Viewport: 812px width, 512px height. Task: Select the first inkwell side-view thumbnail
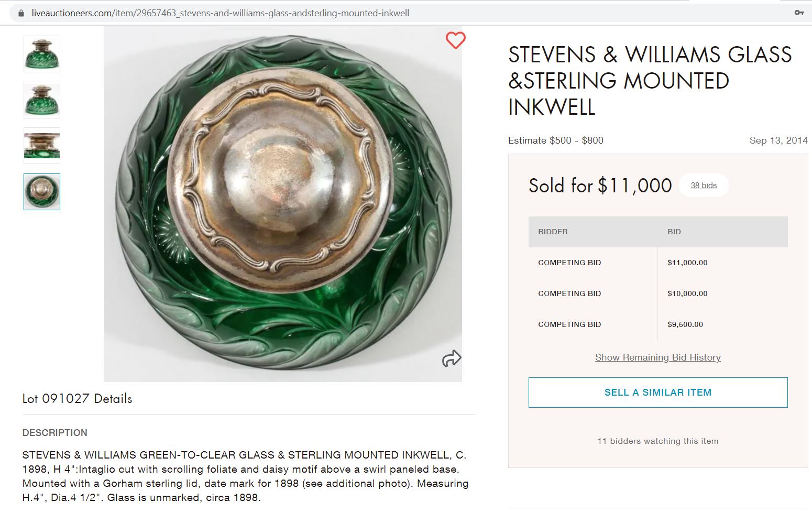(42, 54)
